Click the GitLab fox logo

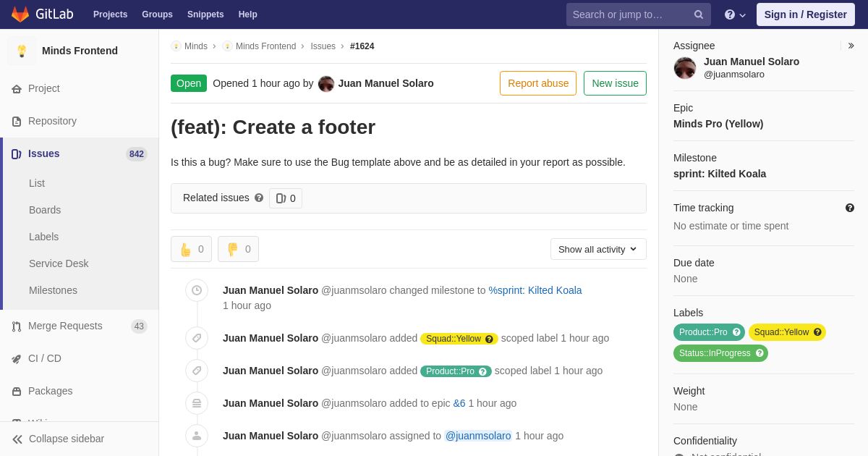coord(20,14)
